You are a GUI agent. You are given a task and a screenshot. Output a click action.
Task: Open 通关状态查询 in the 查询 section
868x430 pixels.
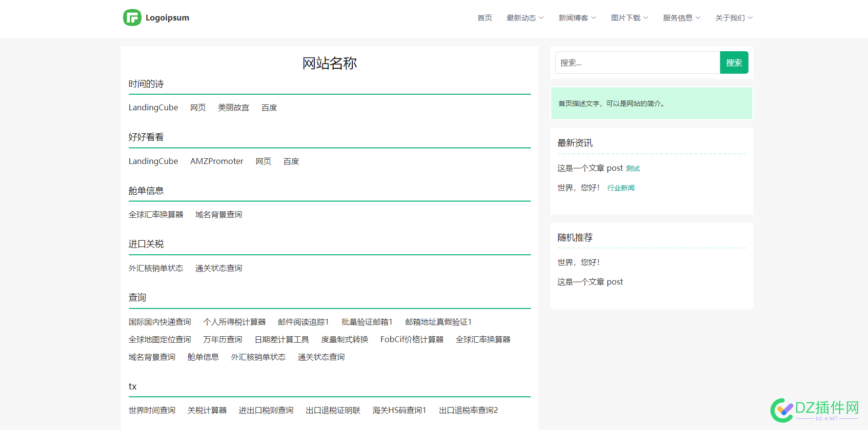321,357
